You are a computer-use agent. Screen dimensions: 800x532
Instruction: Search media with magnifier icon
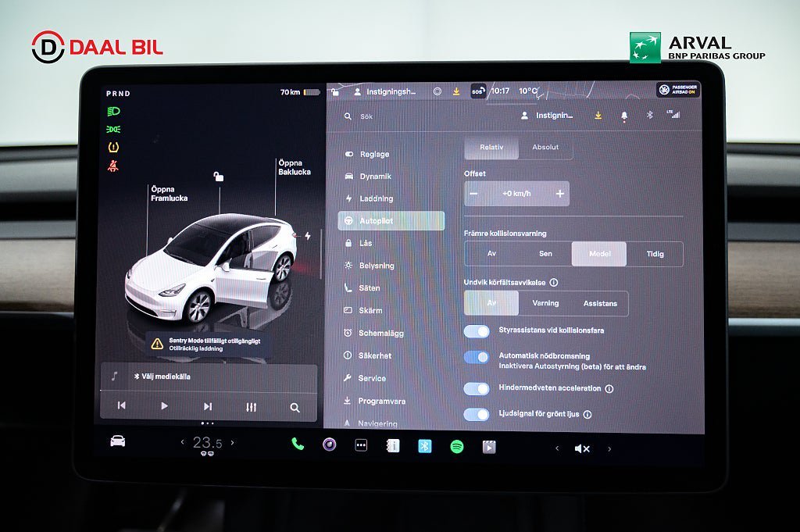[x=295, y=407]
